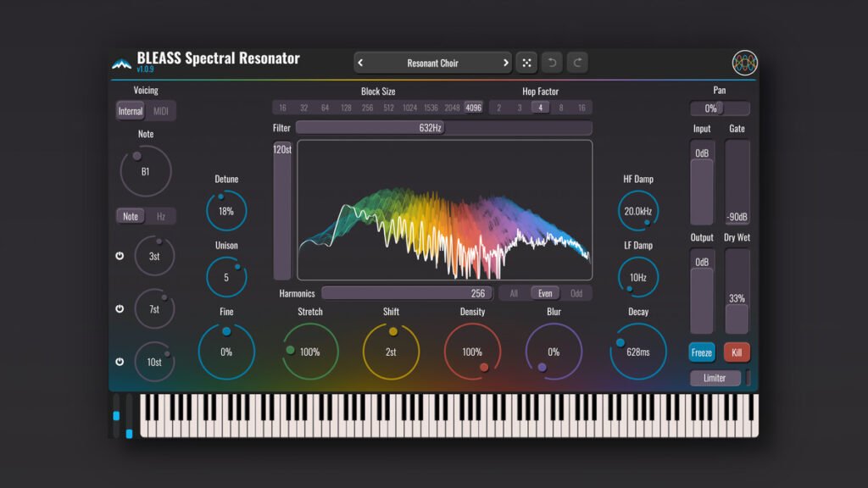Screen dimensions: 868x488
Task: Set hop factor to 8
Action: [x=561, y=108]
